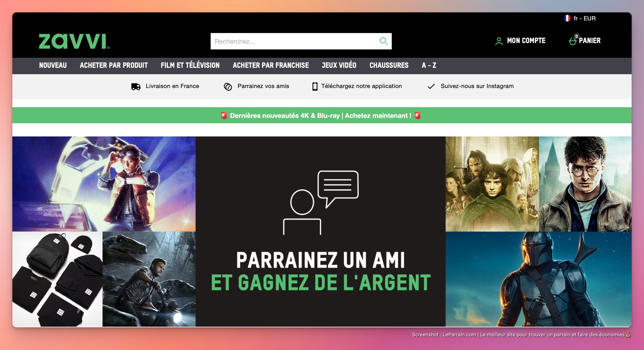This screenshot has height=350, width=644.
Task: Open the Nouveau menu
Action: coord(53,65)
